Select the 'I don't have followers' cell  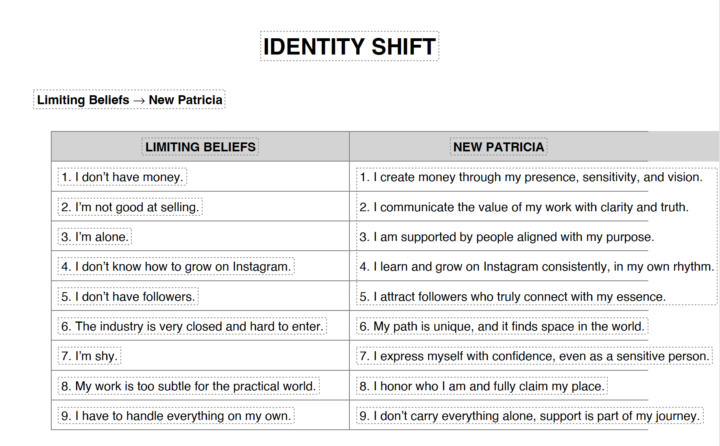point(127,297)
